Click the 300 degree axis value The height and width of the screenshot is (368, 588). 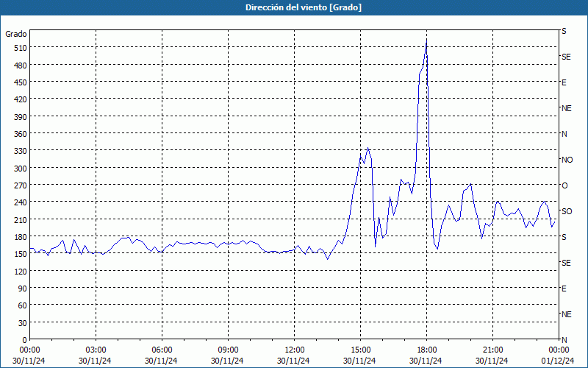(21, 169)
